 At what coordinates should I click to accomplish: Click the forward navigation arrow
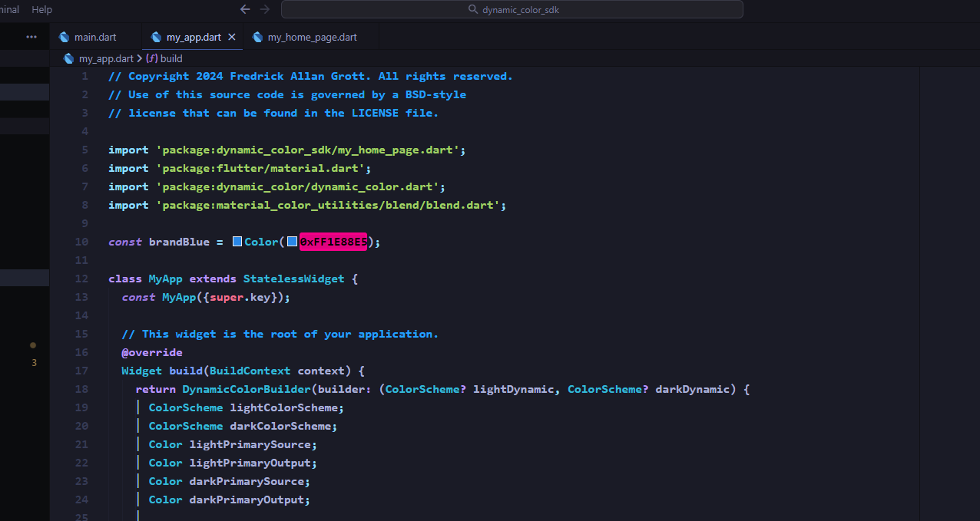tap(265, 9)
